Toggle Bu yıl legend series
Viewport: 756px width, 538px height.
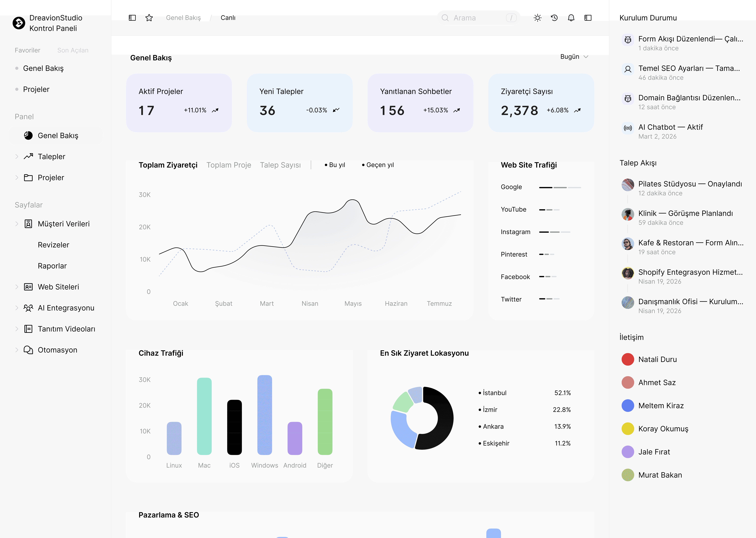(335, 165)
